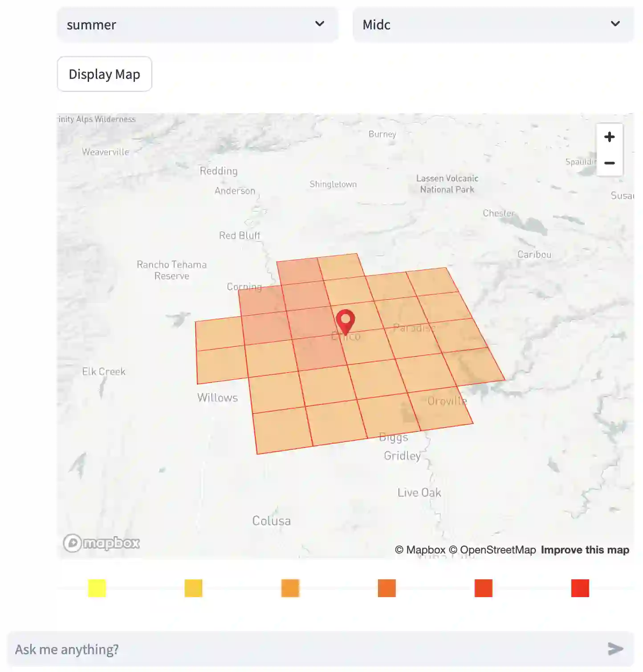Click the red location pin marker

(345, 322)
